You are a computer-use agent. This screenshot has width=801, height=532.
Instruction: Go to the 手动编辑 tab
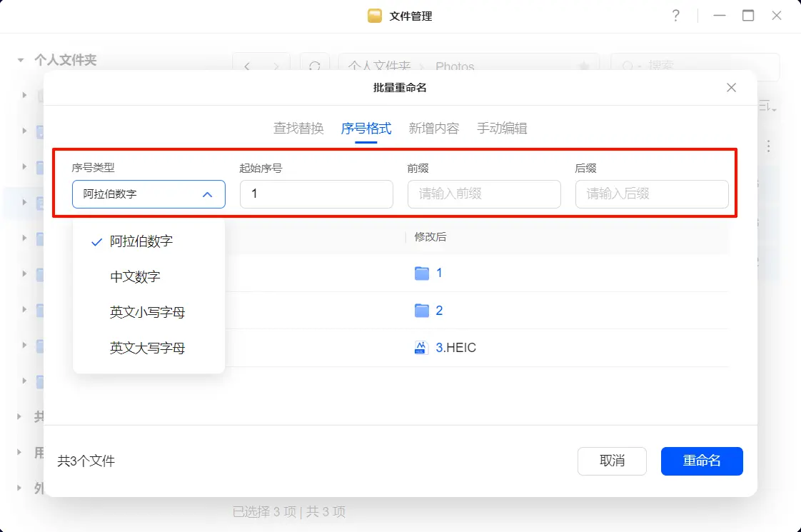point(502,129)
